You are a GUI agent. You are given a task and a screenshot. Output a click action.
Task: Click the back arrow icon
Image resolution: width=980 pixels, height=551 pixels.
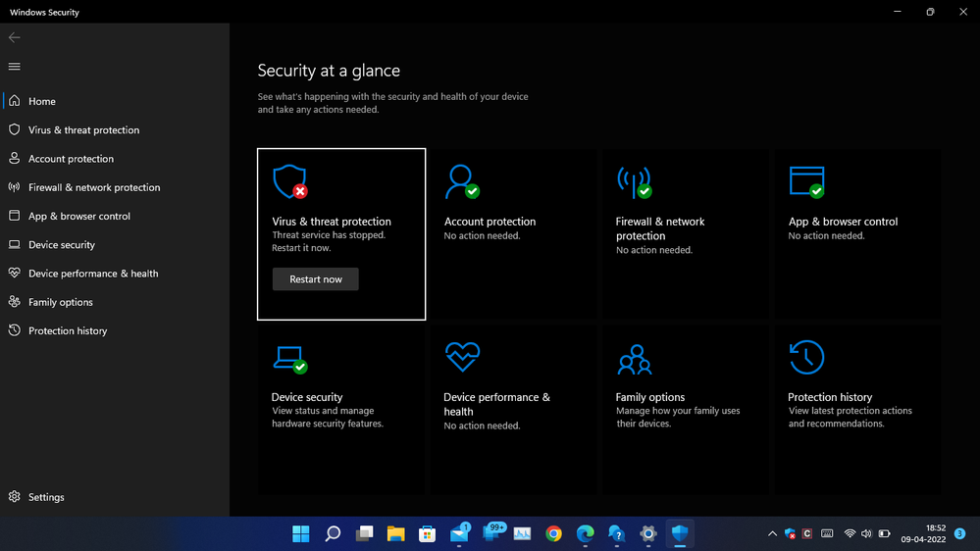15,37
